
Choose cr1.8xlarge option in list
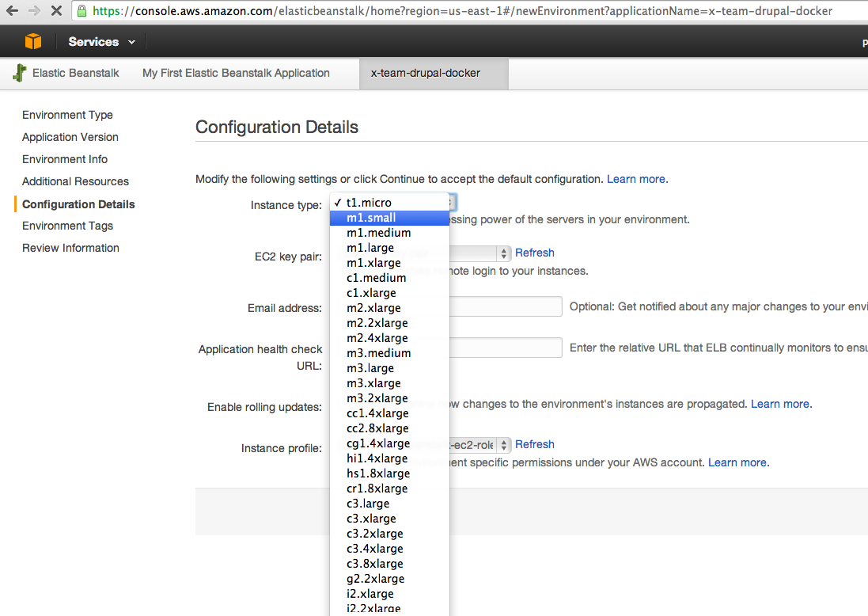point(389,488)
